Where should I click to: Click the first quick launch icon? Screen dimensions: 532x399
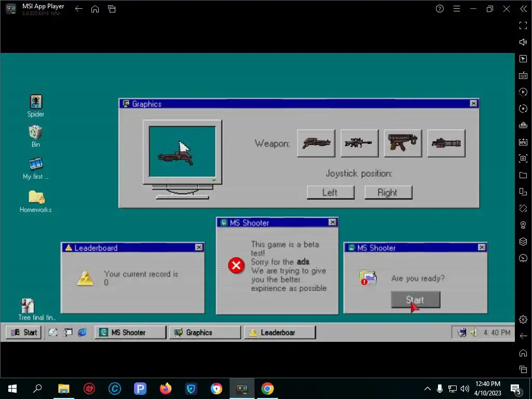pos(53,332)
